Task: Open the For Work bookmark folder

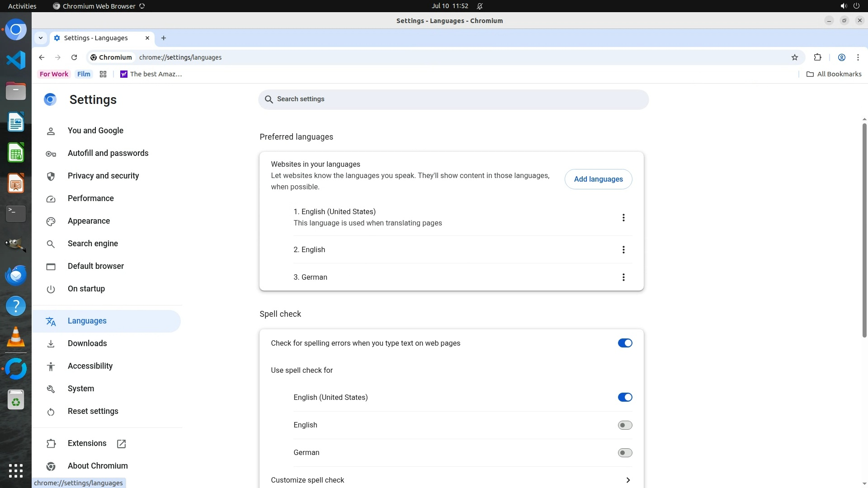Action: pyautogui.click(x=54, y=74)
